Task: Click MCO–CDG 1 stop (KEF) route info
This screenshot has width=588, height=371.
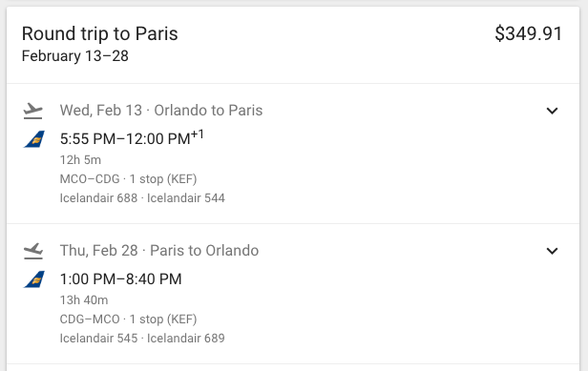Action: pyautogui.click(x=128, y=179)
